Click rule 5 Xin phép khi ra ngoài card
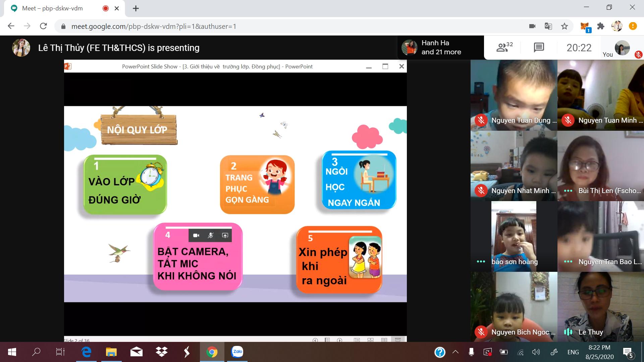 click(339, 260)
